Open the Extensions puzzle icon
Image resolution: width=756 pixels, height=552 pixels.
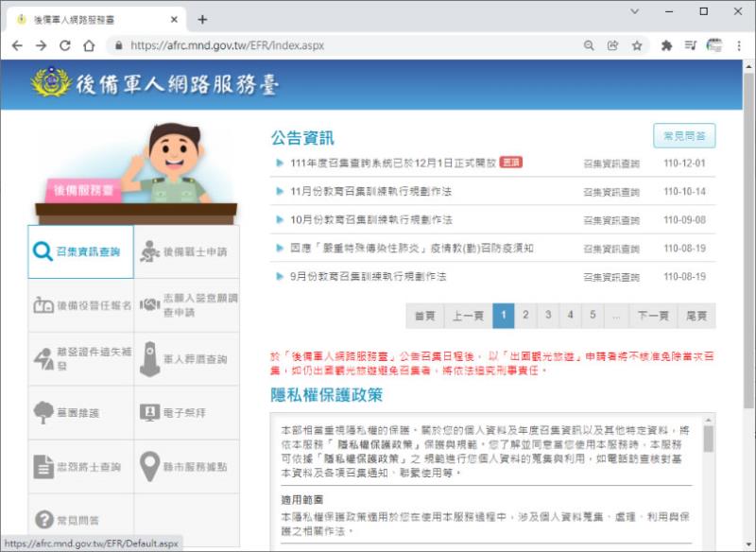[666, 45]
